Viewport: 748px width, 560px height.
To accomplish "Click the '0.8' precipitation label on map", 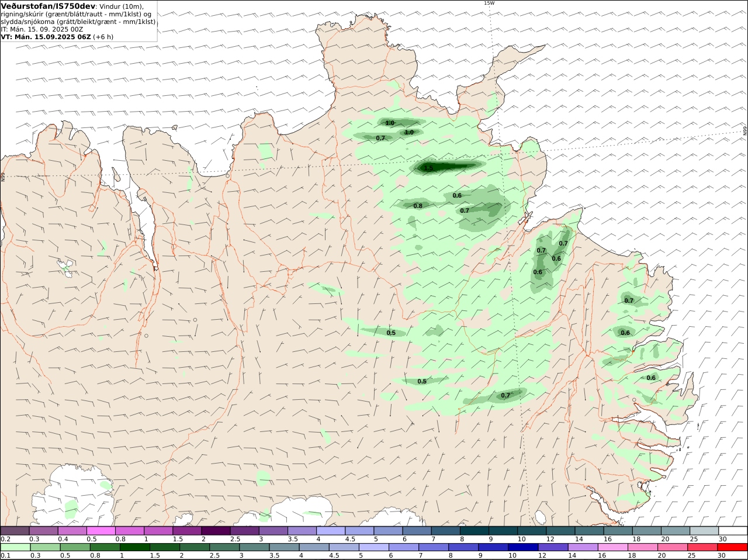I will coord(418,206).
